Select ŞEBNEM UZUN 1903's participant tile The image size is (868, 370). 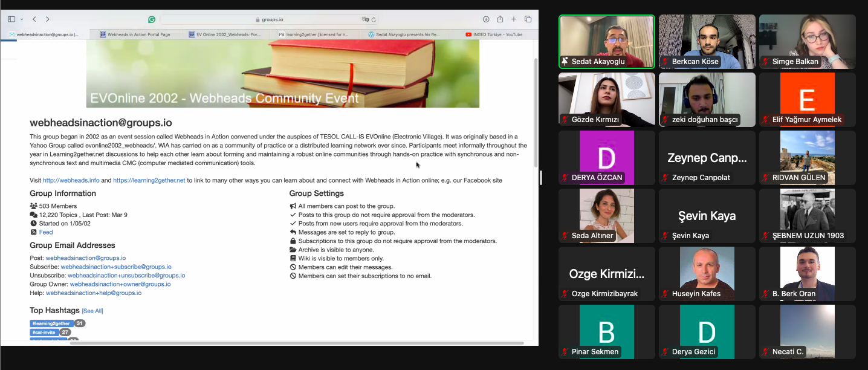pos(808,216)
